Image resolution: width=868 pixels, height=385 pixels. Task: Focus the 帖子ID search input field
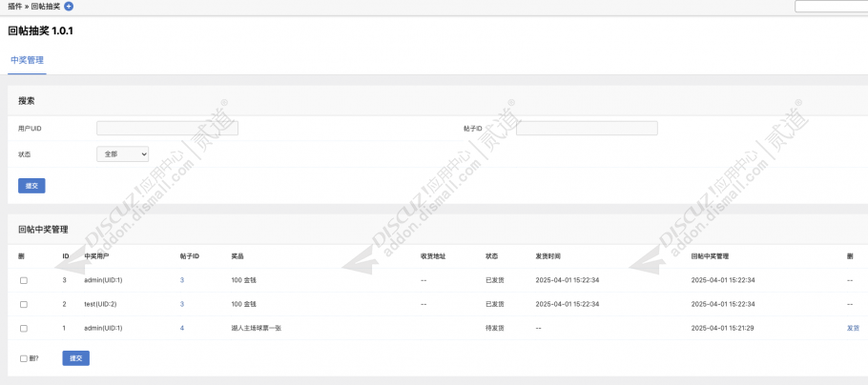587,129
